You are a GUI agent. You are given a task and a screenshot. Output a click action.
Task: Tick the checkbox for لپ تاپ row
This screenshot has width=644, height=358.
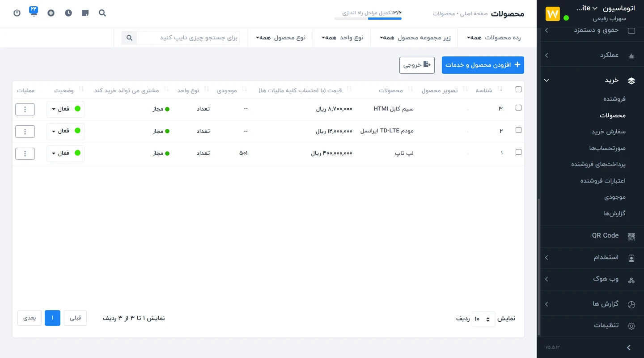pyautogui.click(x=518, y=152)
